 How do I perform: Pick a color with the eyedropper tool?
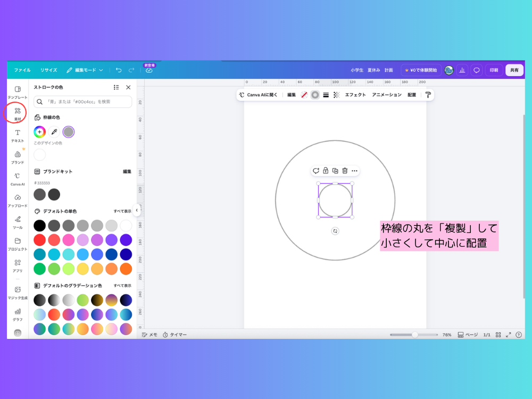tap(54, 131)
